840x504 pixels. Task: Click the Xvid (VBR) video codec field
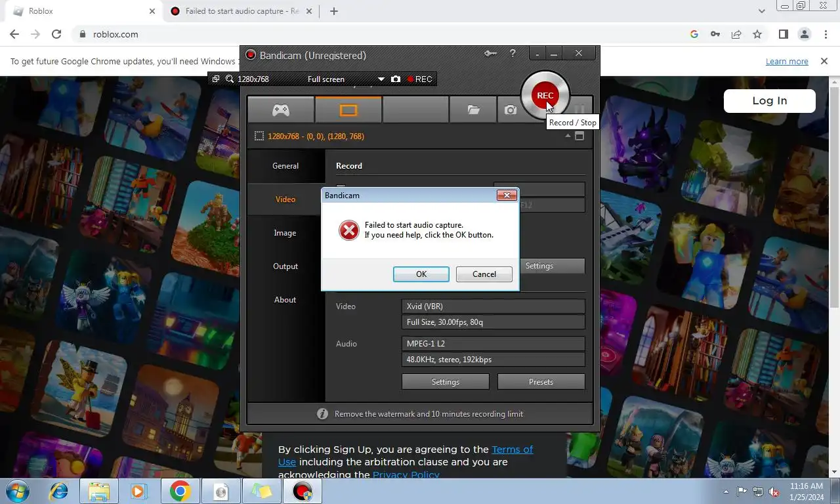coord(493,306)
